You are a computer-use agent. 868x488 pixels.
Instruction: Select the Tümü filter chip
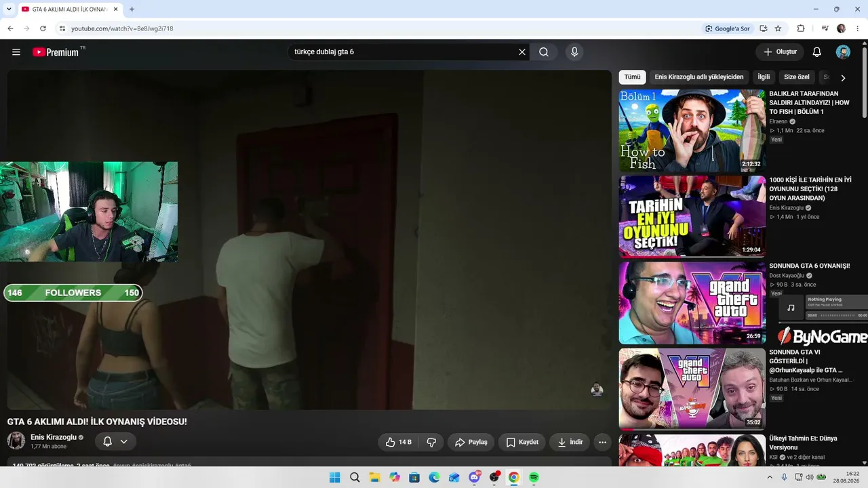tap(633, 77)
